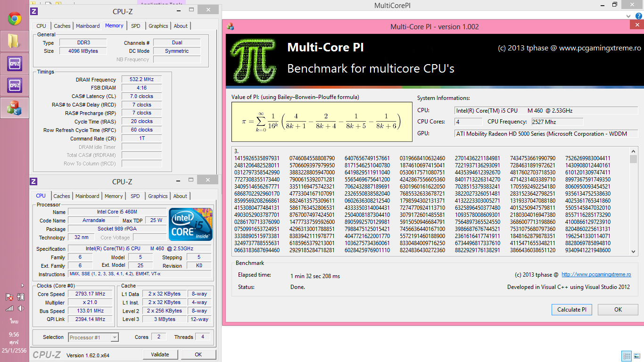Click the Thai language indicator
644x362 pixels.
click(x=14, y=321)
